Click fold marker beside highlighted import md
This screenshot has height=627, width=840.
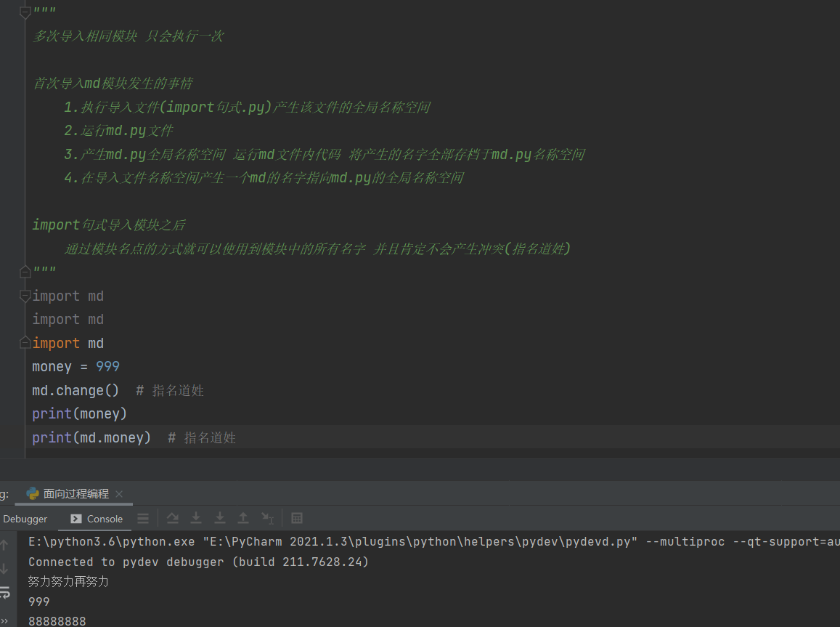[x=25, y=343]
